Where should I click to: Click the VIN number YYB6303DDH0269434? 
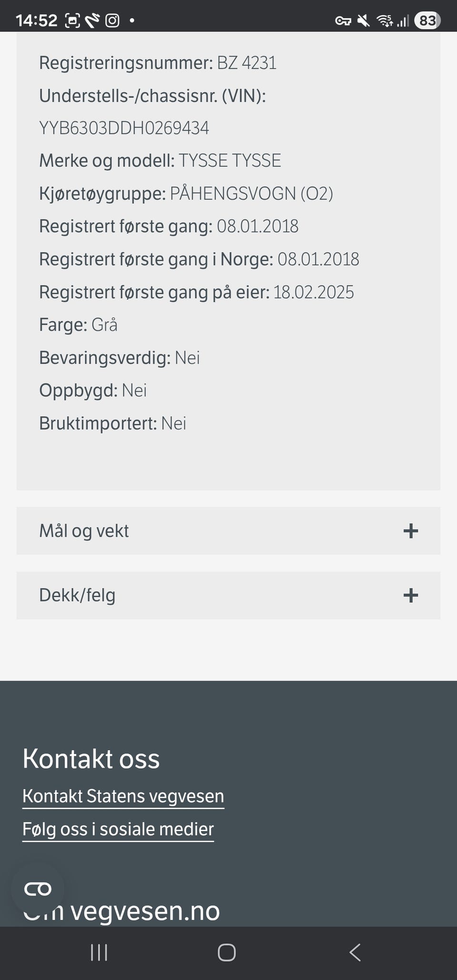tap(124, 128)
